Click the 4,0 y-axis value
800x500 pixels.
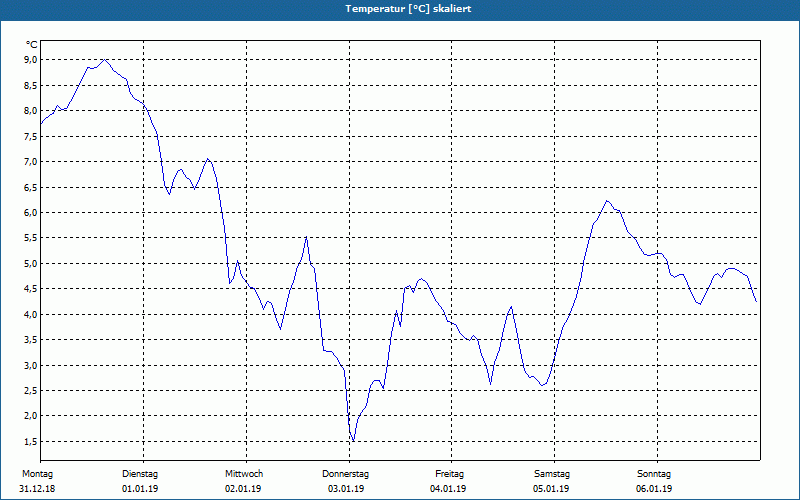31,314
